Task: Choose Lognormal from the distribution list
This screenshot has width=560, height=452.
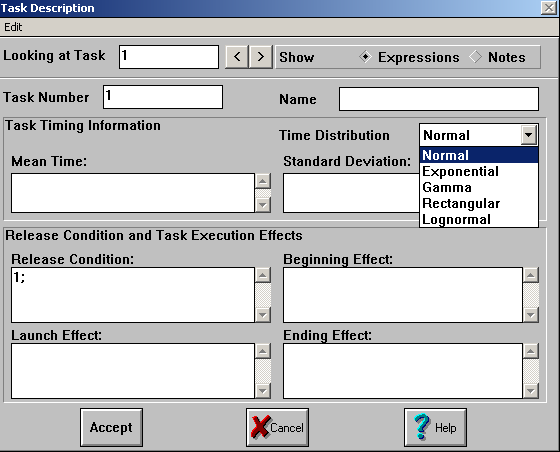Action: pos(479,219)
